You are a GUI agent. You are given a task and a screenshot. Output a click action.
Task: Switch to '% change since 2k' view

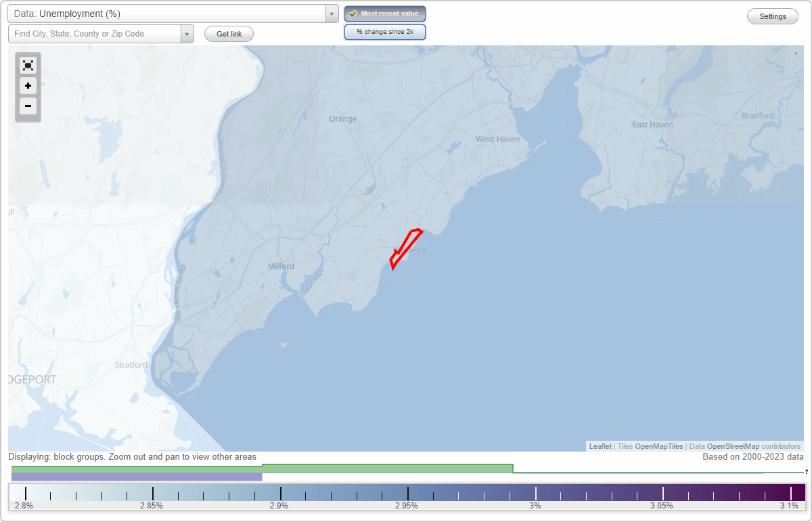384,31
